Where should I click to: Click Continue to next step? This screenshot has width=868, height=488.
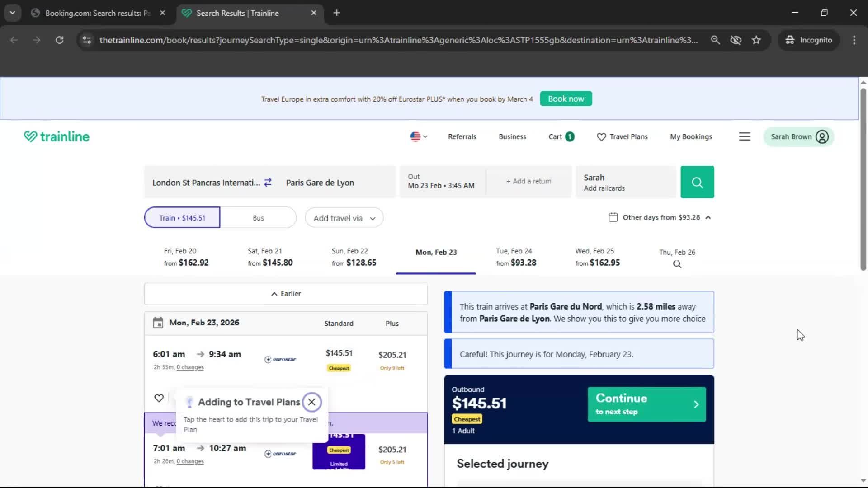pos(646,404)
